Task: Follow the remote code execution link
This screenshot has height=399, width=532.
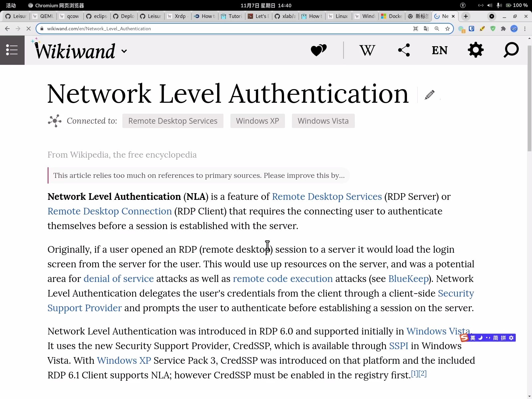Action: (283, 279)
